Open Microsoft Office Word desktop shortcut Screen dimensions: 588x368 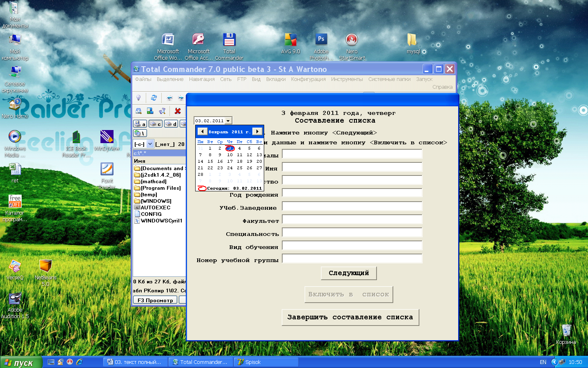click(168, 47)
